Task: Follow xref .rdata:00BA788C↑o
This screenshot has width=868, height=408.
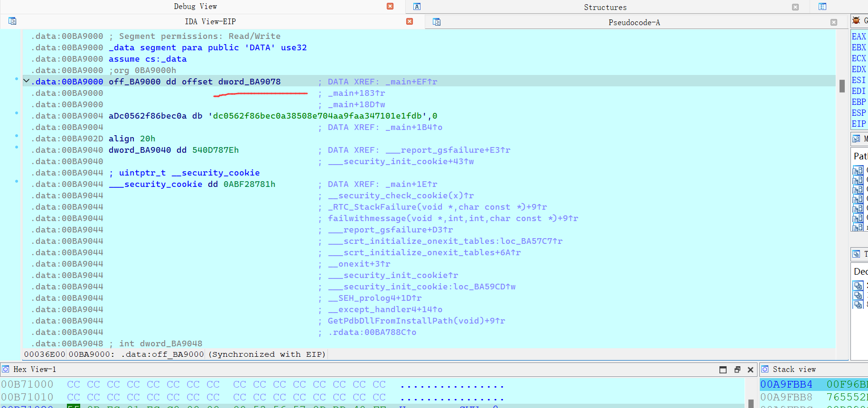Action: click(x=372, y=332)
